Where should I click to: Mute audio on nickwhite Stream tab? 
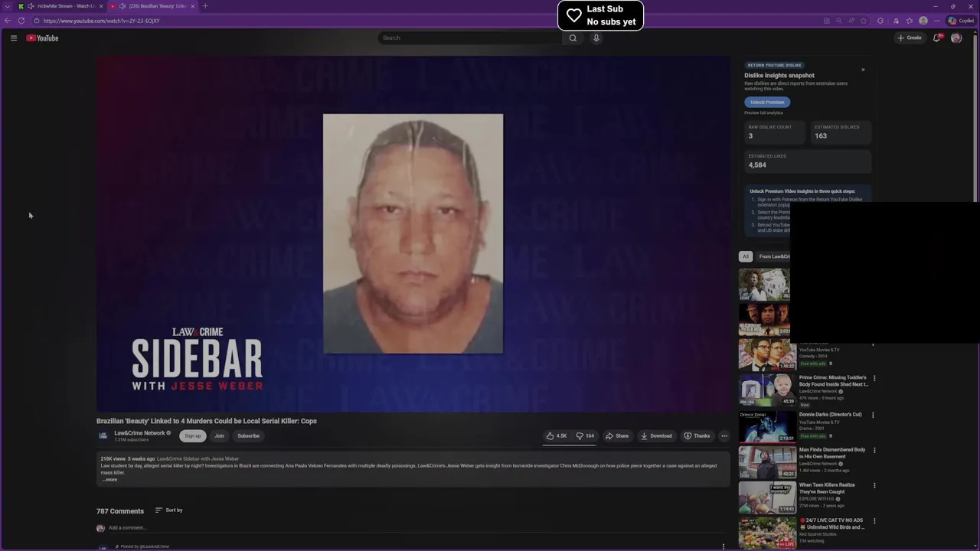coord(31,6)
